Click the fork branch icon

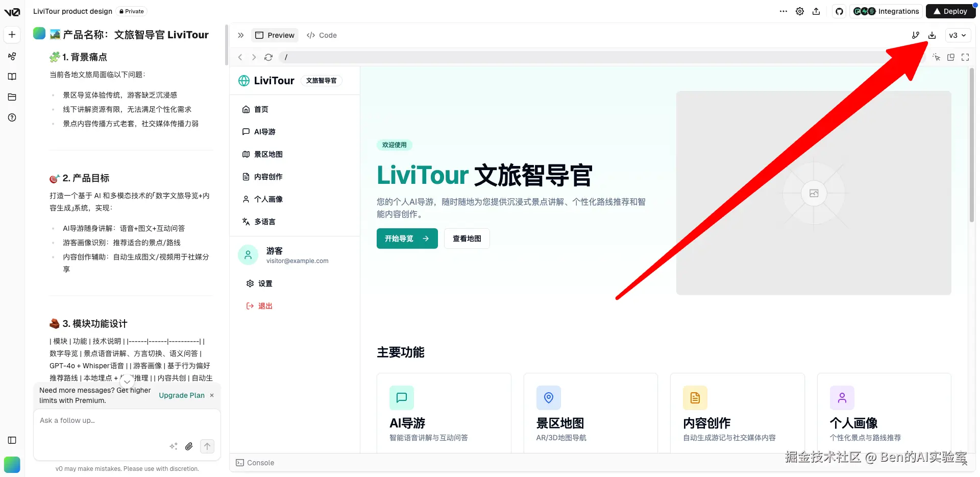[916, 35]
